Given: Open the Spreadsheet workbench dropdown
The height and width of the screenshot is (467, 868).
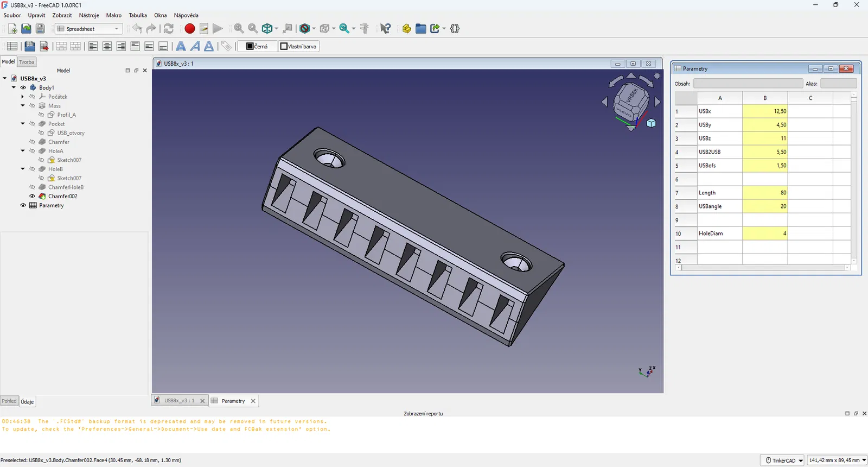Looking at the screenshot, I should pos(89,29).
